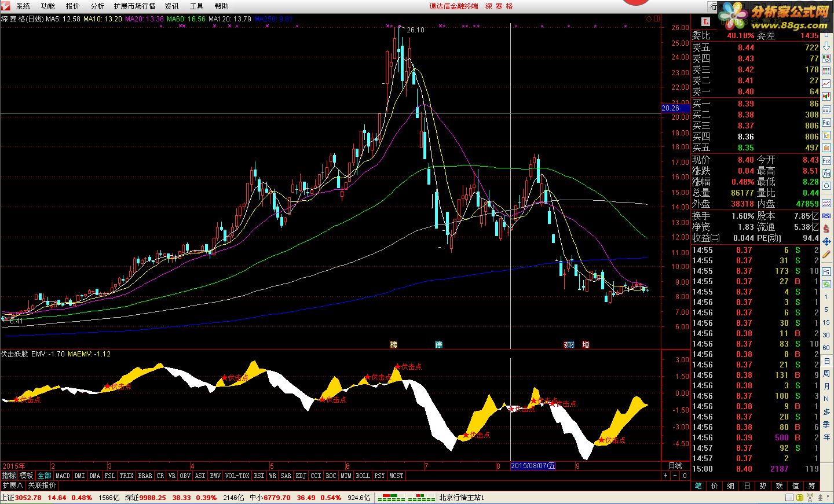Click the red L marker icon
The image size is (834, 504).
706,21
